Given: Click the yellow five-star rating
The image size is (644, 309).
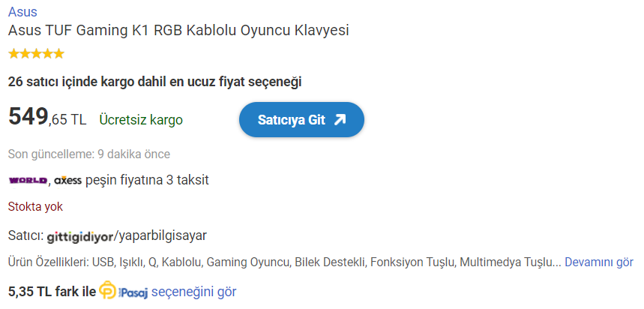Looking at the screenshot, I should point(36,54).
